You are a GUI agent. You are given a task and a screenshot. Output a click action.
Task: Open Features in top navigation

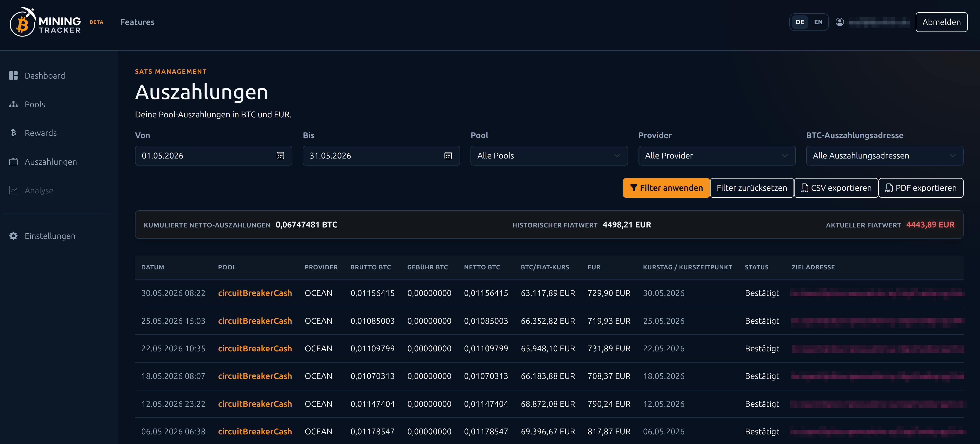pos(137,22)
